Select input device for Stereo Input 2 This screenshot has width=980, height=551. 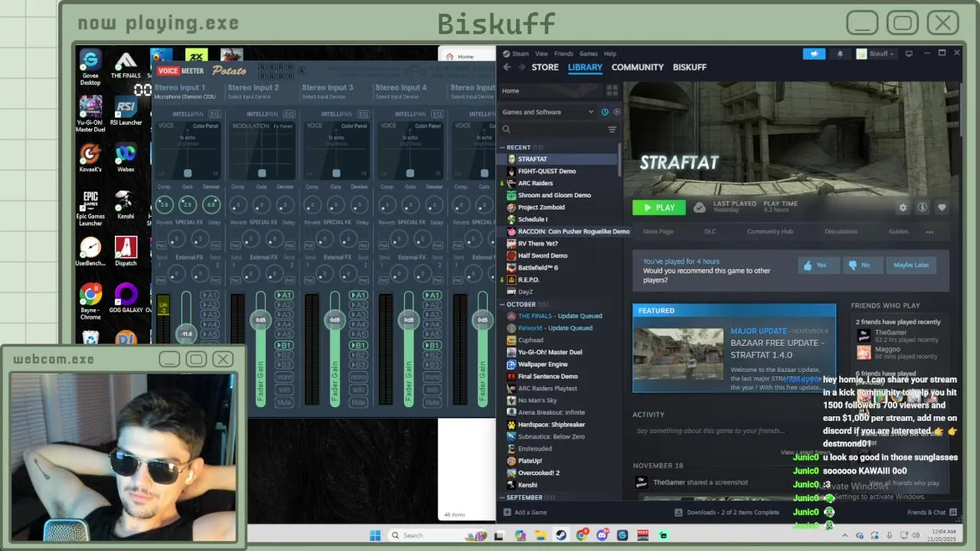tap(253, 97)
